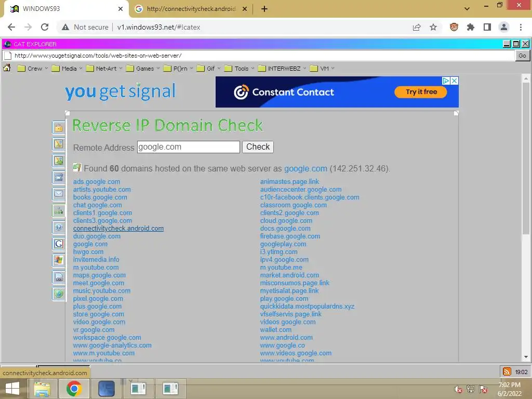The height and width of the screenshot is (399, 532).
Task: Close the Constant Contact ad
Action: 454,81
